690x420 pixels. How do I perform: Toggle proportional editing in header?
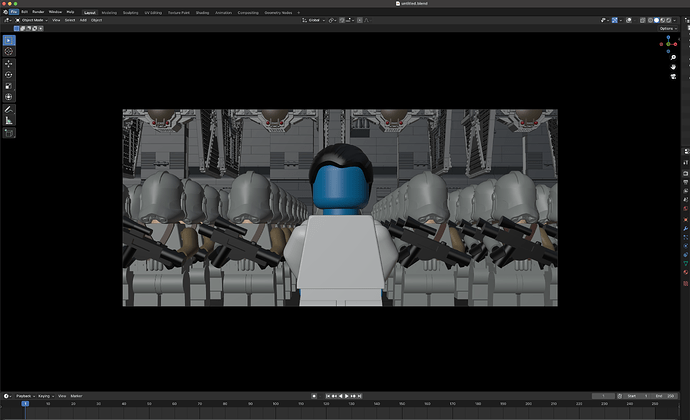pos(360,20)
